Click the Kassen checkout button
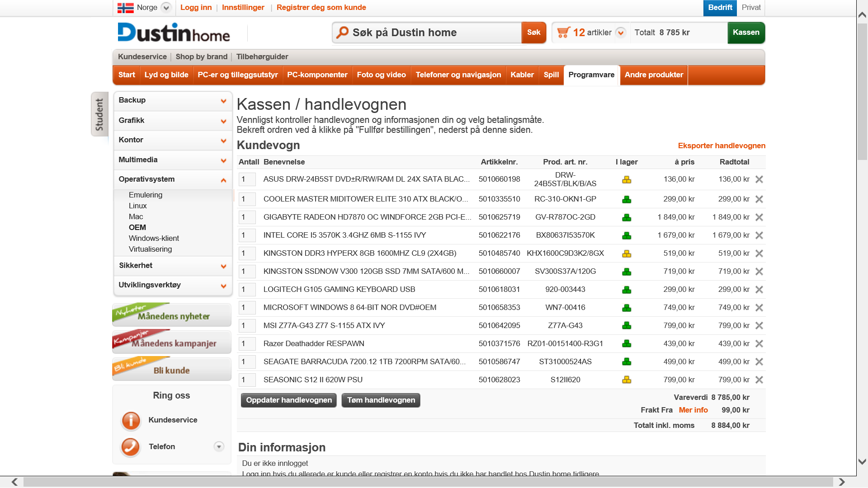This screenshot has height=488, width=868. pos(746,33)
